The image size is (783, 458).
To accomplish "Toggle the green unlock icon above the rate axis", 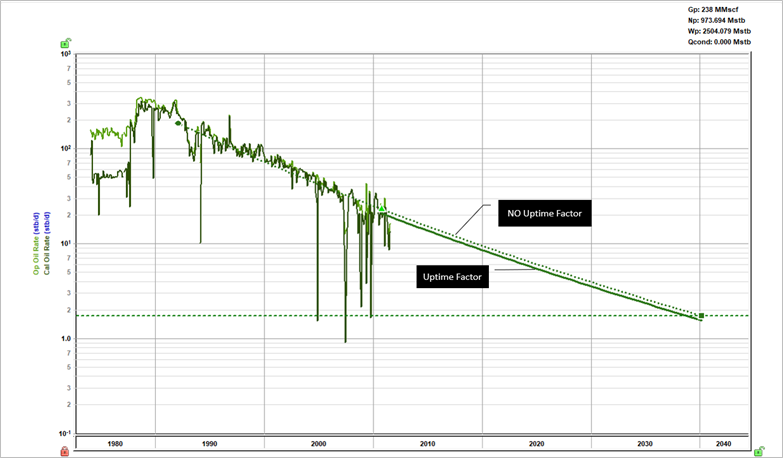I will coord(65,43).
